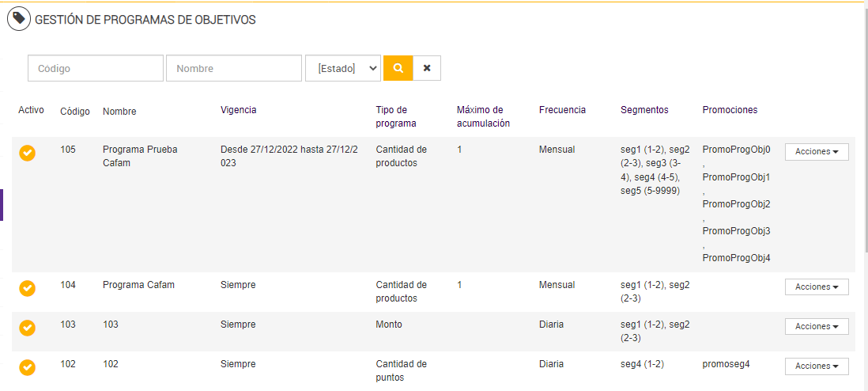Open the Estado dropdown filter
The height and width of the screenshot is (391, 868).
(343, 68)
